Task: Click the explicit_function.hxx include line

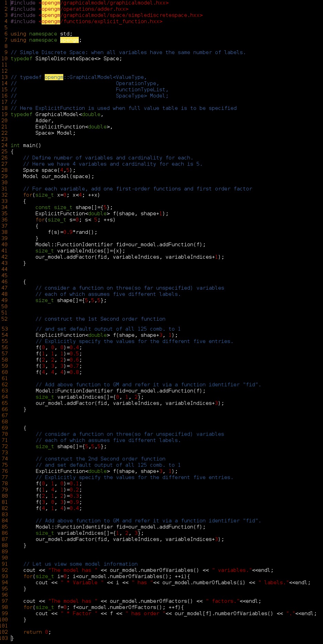Action: 87,21
